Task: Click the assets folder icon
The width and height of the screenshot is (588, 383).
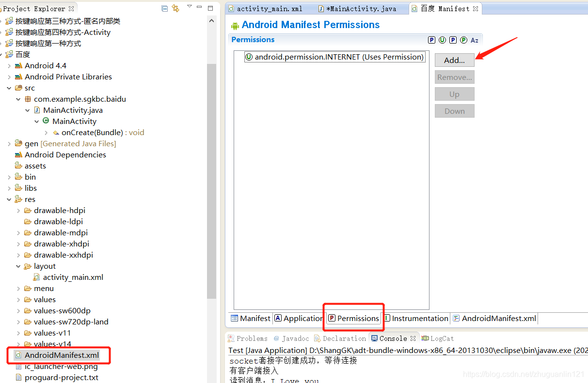Action: point(18,166)
